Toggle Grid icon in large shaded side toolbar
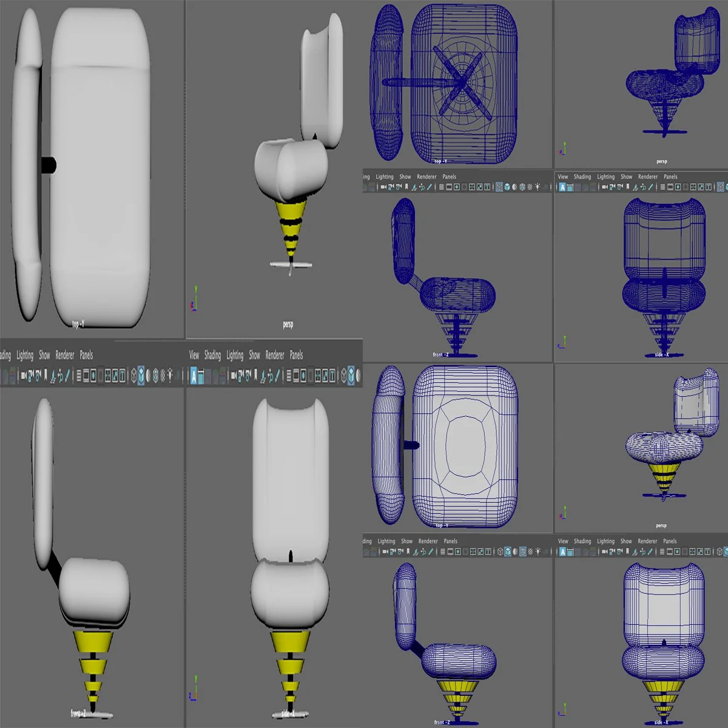The height and width of the screenshot is (728, 728). pos(289,376)
